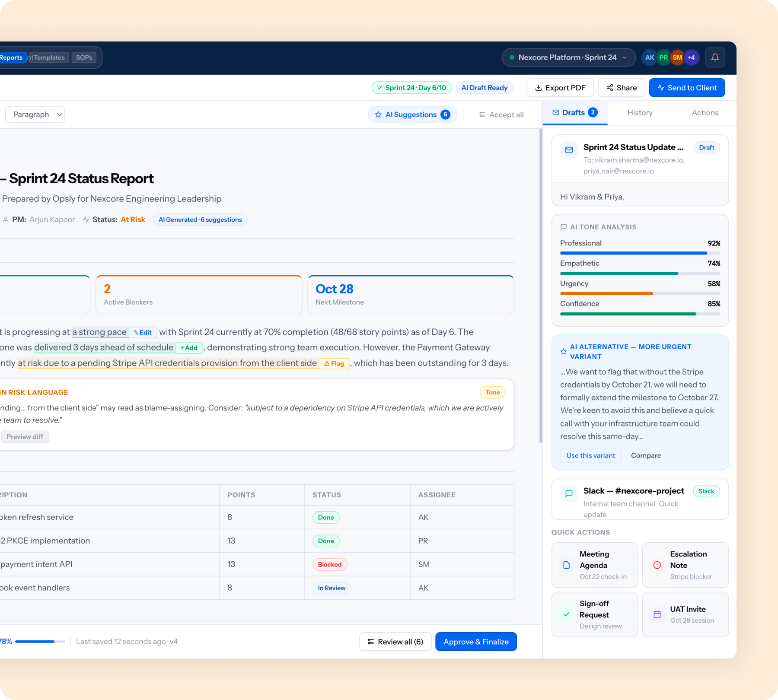Click the PM person icon

(6, 220)
